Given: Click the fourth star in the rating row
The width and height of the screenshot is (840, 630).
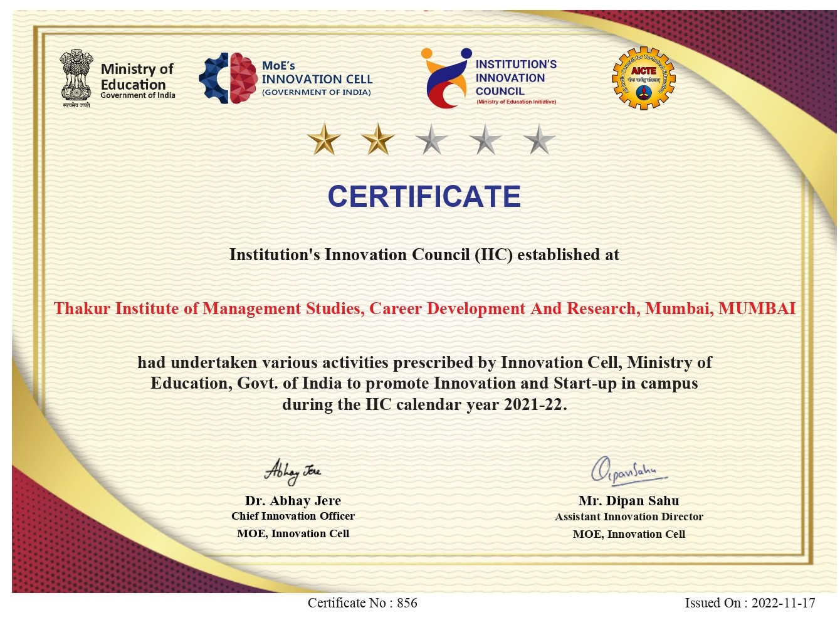Looking at the screenshot, I should point(485,139).
